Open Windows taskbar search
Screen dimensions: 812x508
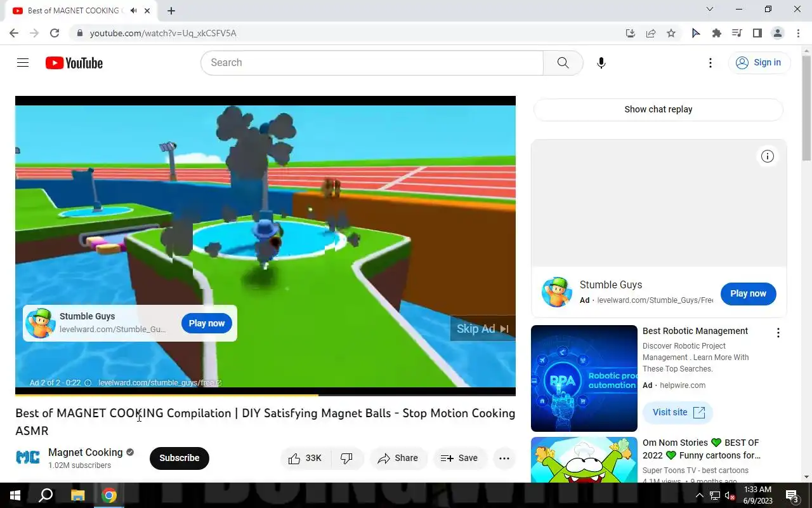click(x=46, y=495)
